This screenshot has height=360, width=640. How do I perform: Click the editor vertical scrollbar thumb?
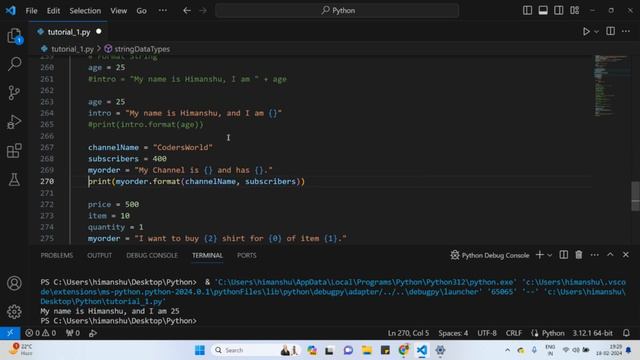tap(635, 196)
